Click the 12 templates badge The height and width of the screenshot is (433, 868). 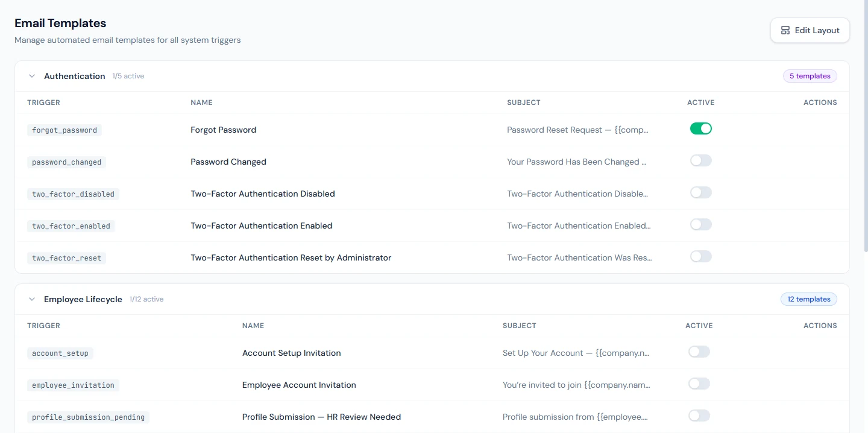click(x=808, y=299)
